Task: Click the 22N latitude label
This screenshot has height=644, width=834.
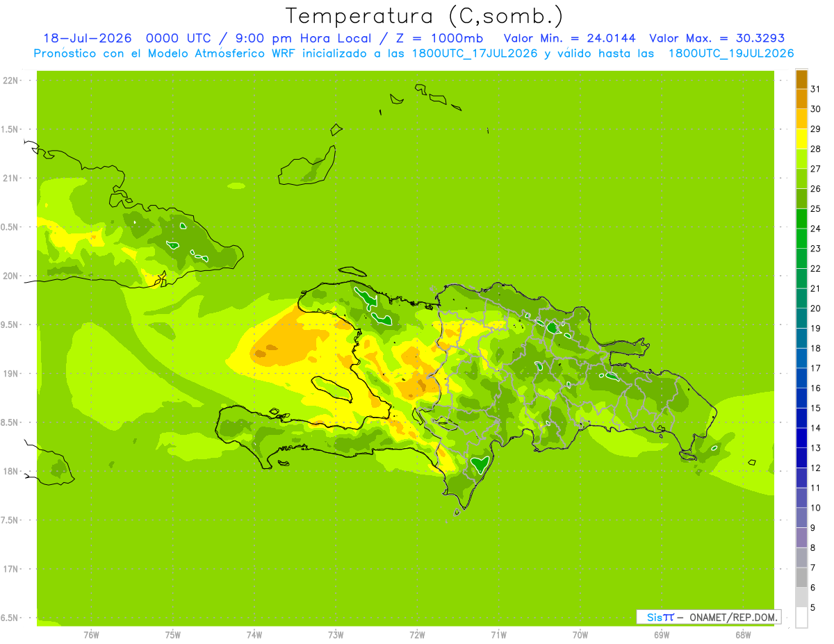Action: [x=12, y=81]
